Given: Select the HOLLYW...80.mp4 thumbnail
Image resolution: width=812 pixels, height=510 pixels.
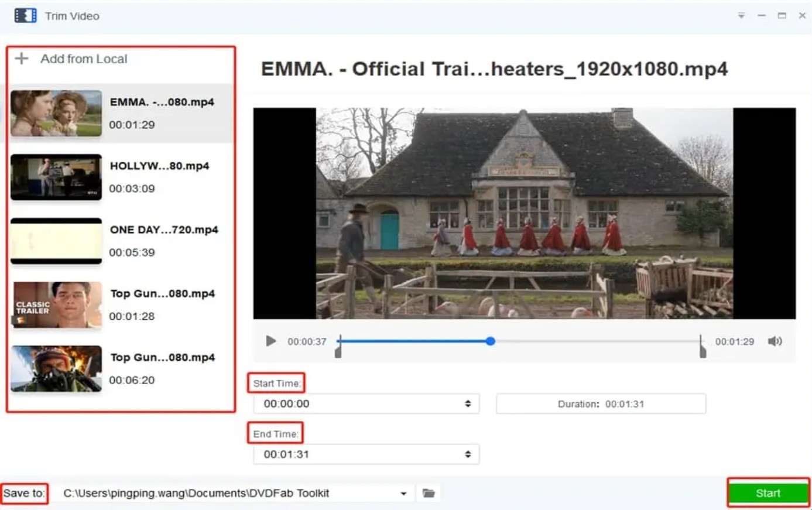Looking at the screenshot, I should point(56,177).
